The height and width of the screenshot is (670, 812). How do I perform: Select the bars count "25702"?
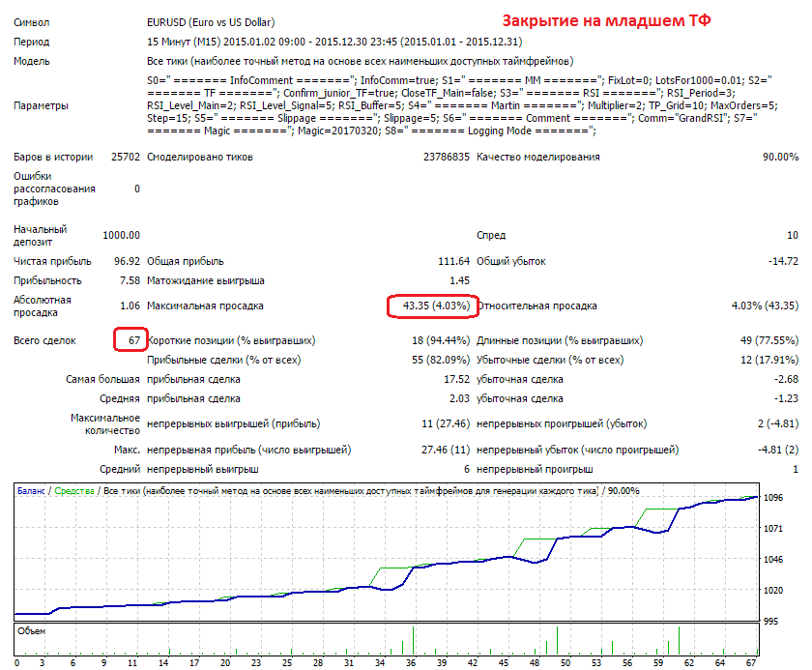click(x=126, y=157)
